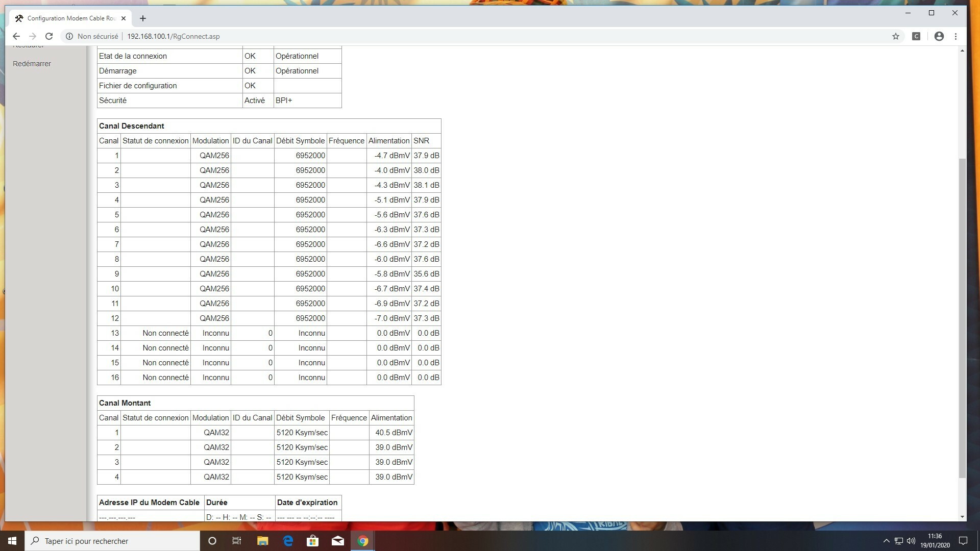Select SNR value 37.9 dB of channel 1

click(426, 156)
